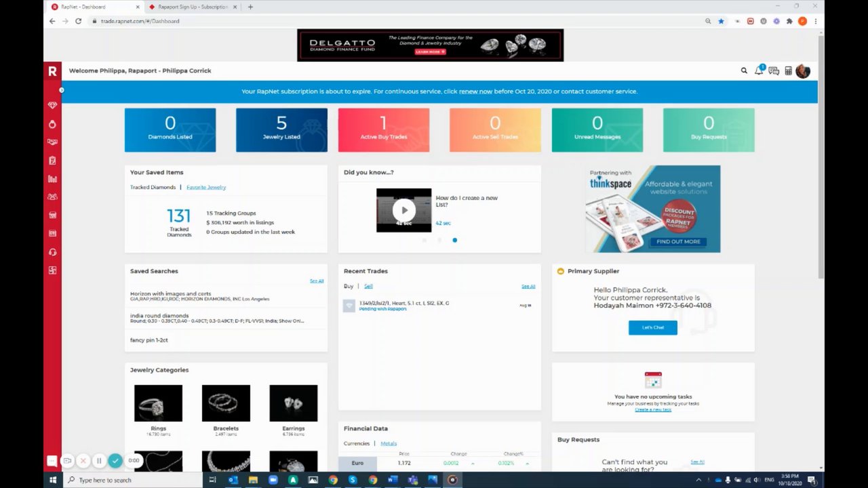Expand the sidebar with the small arrow toggle
Screen dimensions: 868x488
click(x=62, y=90)
